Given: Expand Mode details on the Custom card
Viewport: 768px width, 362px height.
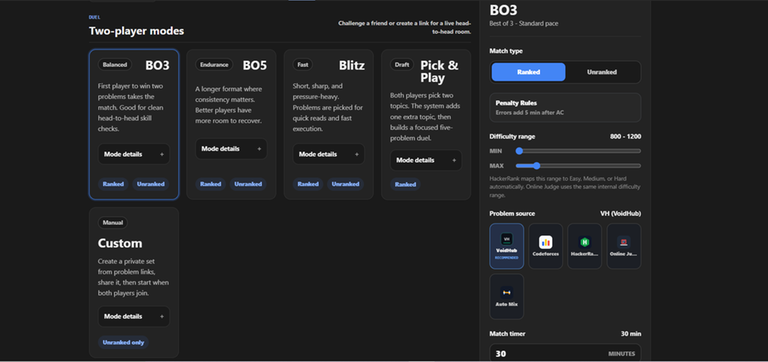Looking at the screenshot, I should pyautogui.click(x=134, y=316).
